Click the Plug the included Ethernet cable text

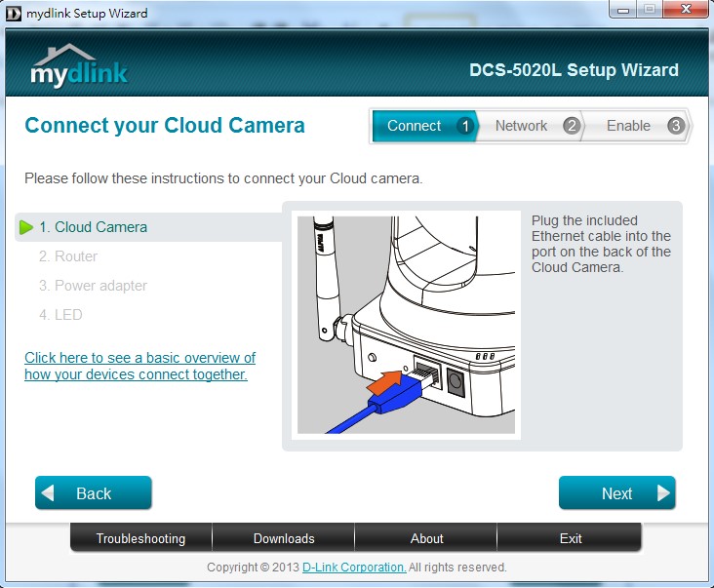(601, 244)
